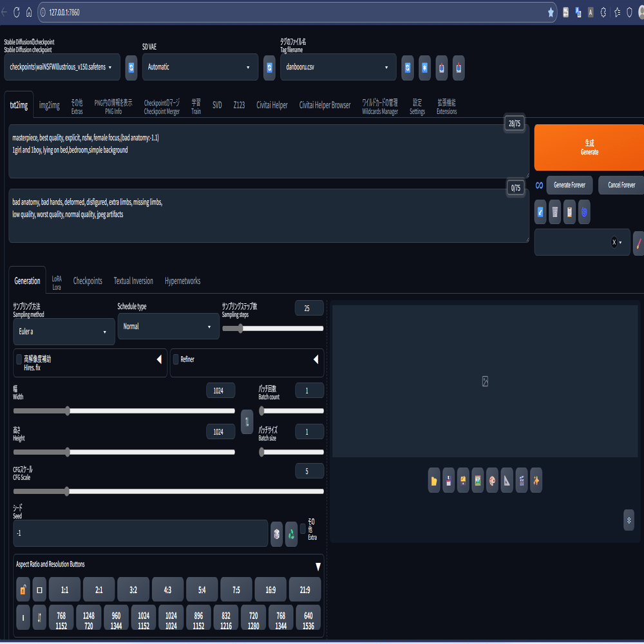Screen dimensions: 644x644
Task: Open the Schedule type Normal dropdown
Action: click(168, 327)
